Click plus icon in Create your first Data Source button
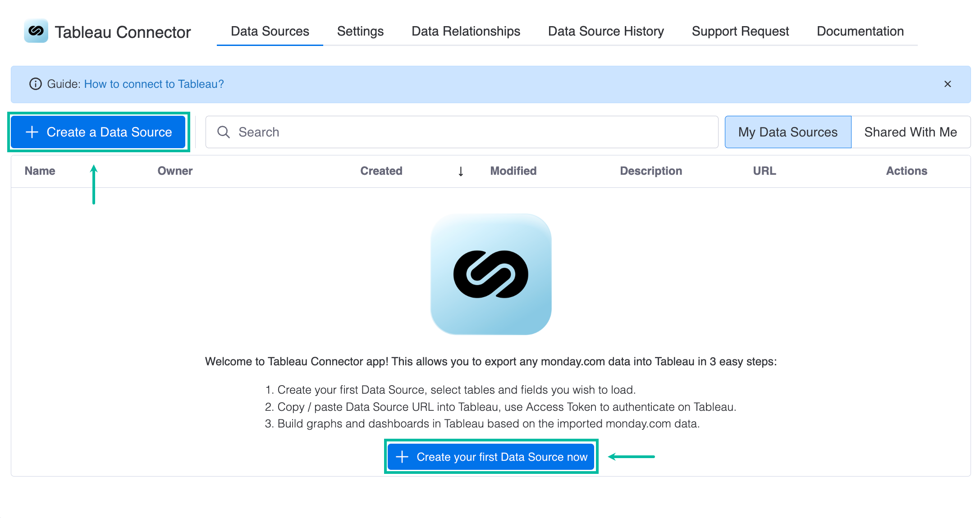Screen dimensions: 980x518 point(402,457)
